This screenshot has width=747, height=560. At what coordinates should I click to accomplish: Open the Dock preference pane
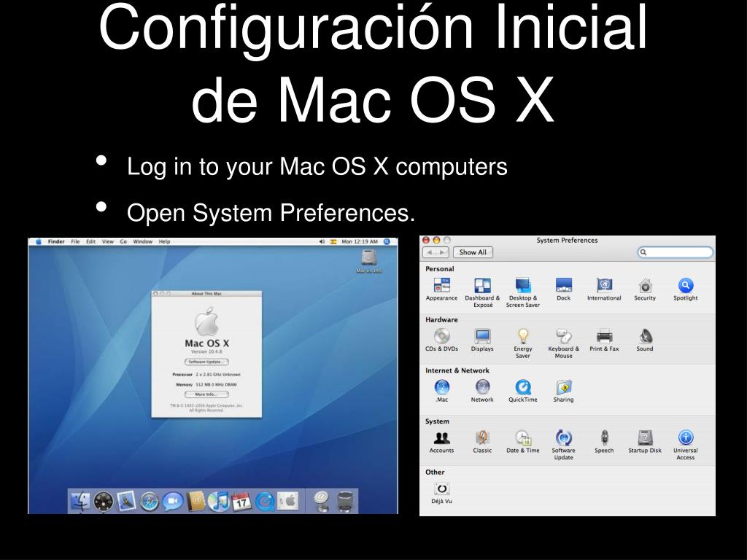pyautogui.click(x=564, y=289)
